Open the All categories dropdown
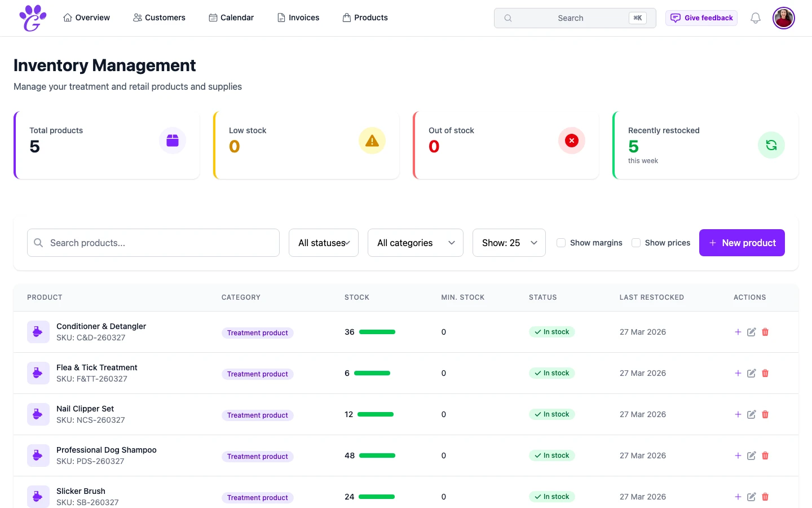 click(415, 242)
